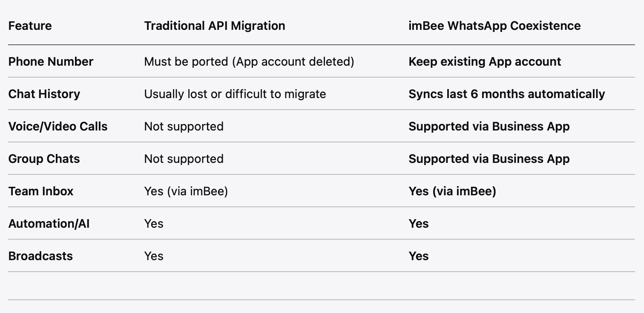Click 'Keep existing App account' cell
The height and width of the screenshot is (313, 644).
tap(484, 61)
